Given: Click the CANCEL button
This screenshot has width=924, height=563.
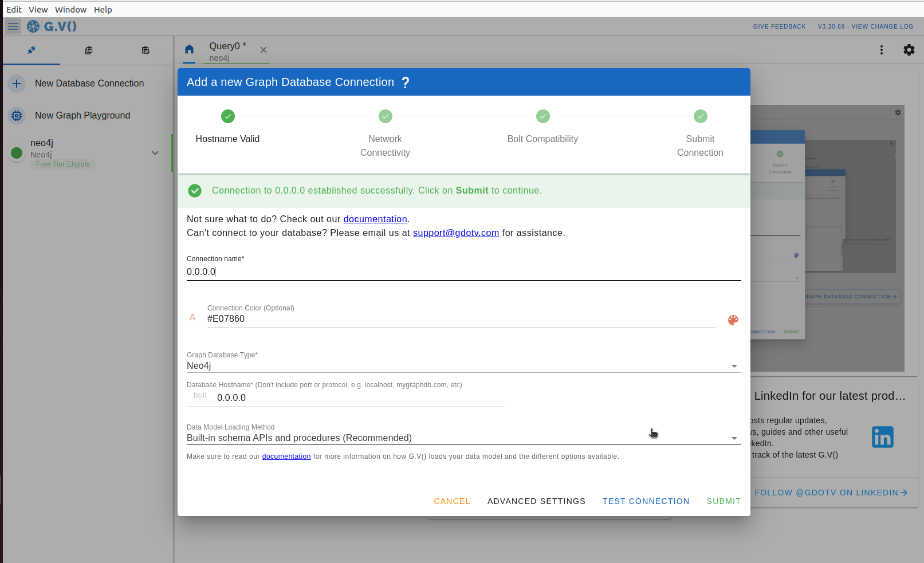Looking at the screenshot, I should (x=452, y=501).
